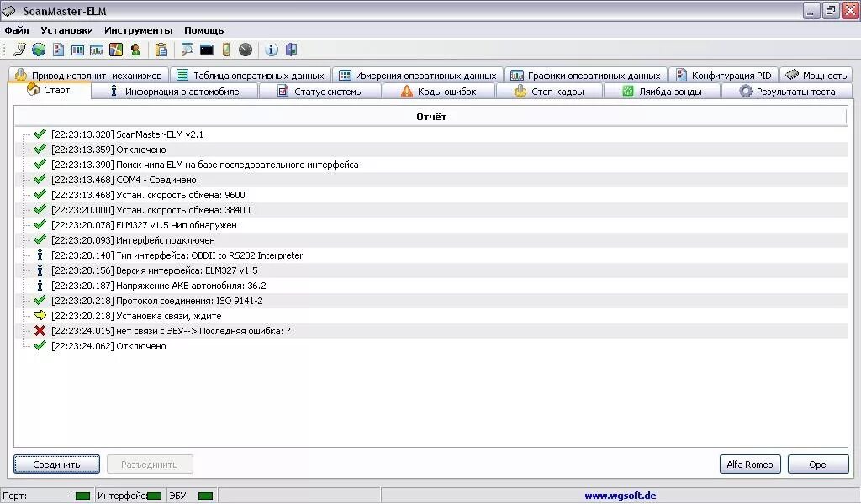Click the Opel button
Viewport: 861px width, 504px height.
click(818, 465)
